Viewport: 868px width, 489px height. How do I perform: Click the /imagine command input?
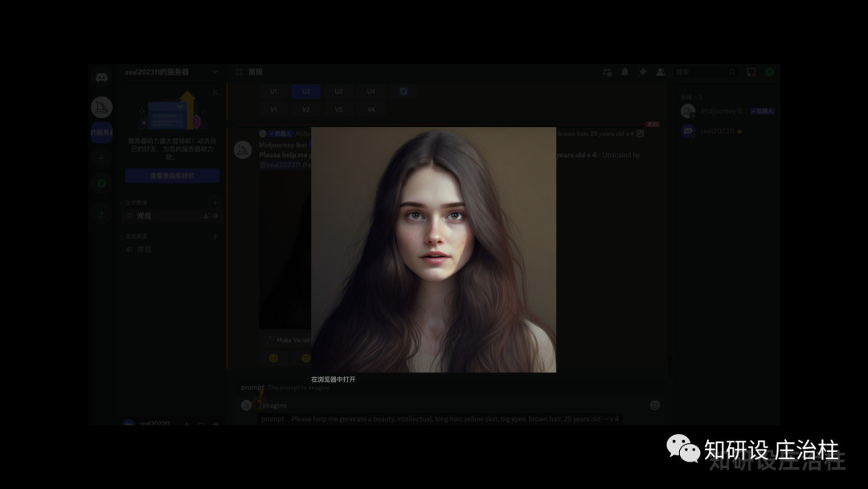pyautogui.click(x=273, y=405)
